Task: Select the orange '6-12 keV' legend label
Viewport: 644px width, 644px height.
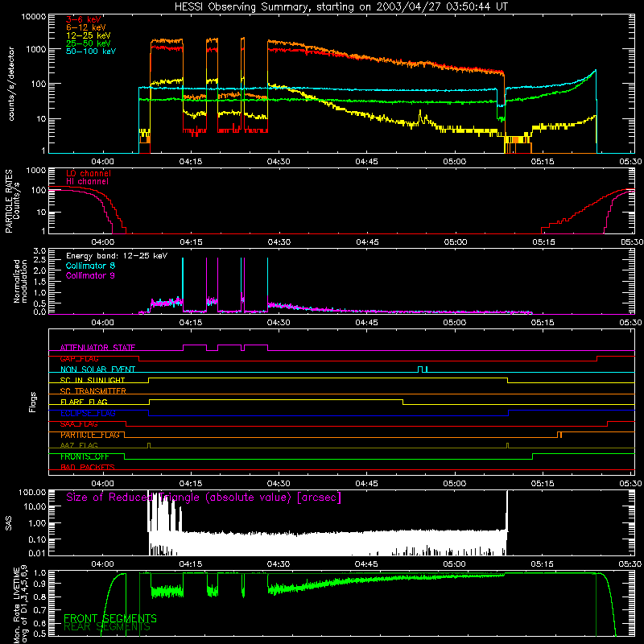Action: [86, 27]
